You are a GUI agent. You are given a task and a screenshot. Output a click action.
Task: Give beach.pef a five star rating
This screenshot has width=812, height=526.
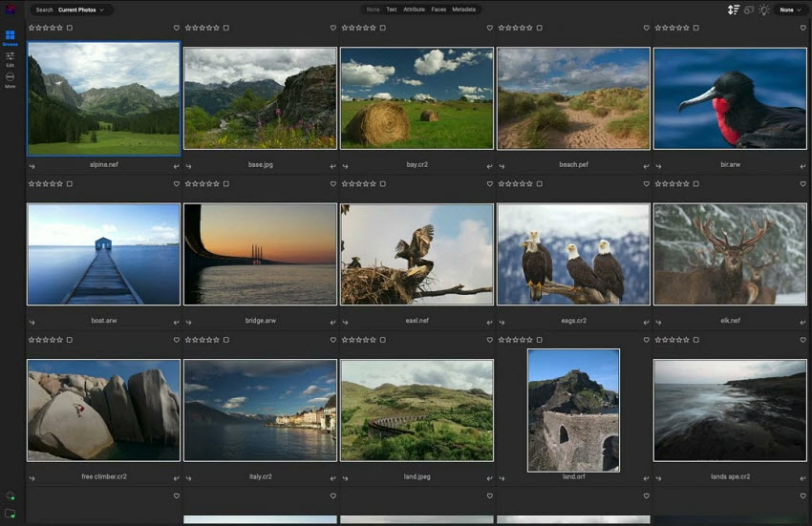[529, 28]
